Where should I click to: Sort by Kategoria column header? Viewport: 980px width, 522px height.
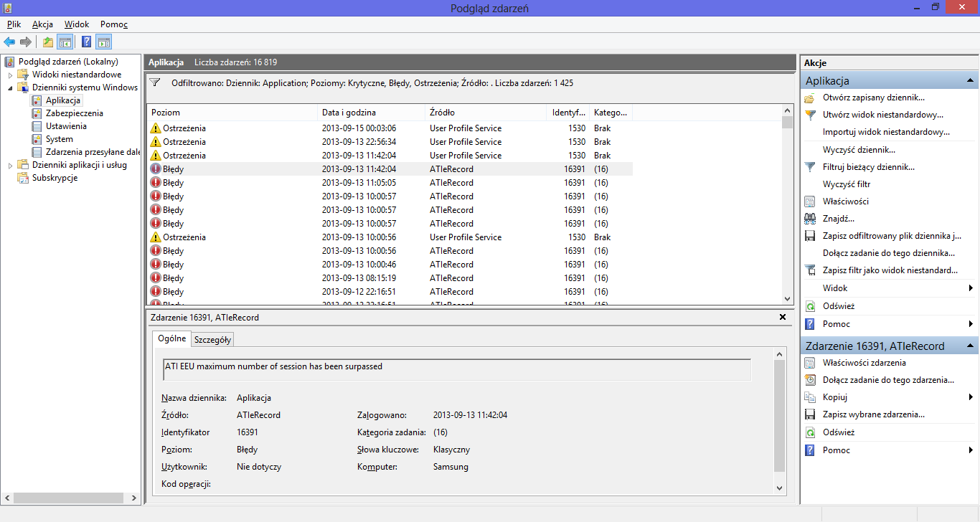(611, 113)
